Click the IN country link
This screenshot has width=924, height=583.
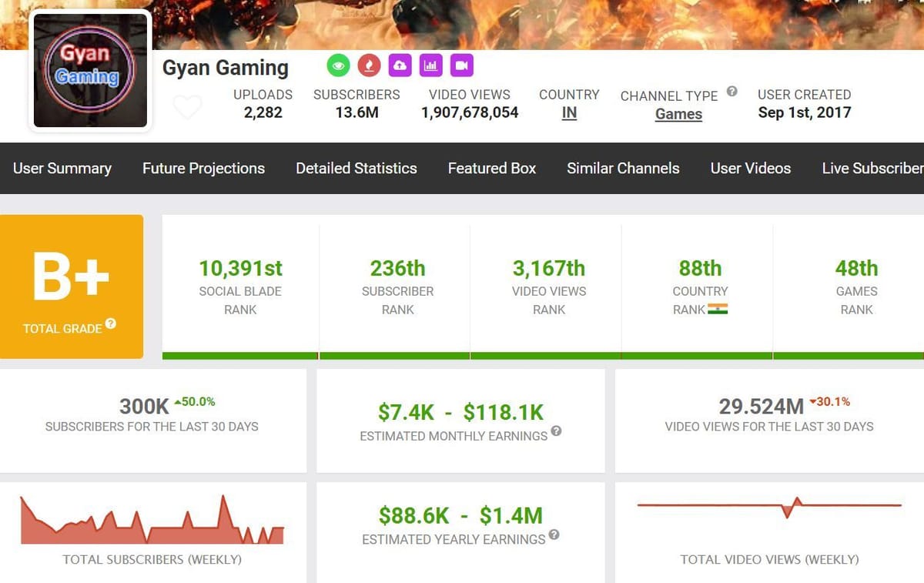[x=569, y=113]
